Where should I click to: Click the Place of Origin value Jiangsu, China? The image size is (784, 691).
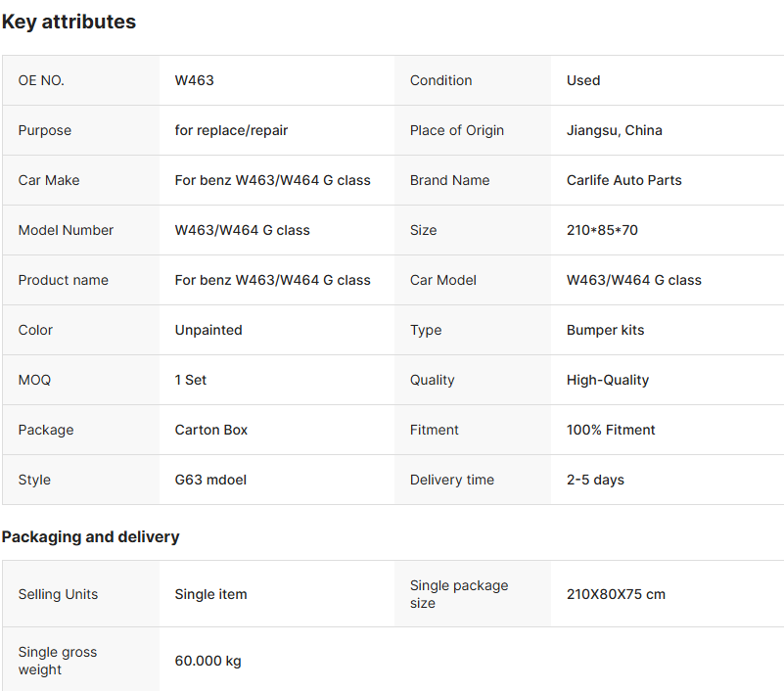[614, 130]
